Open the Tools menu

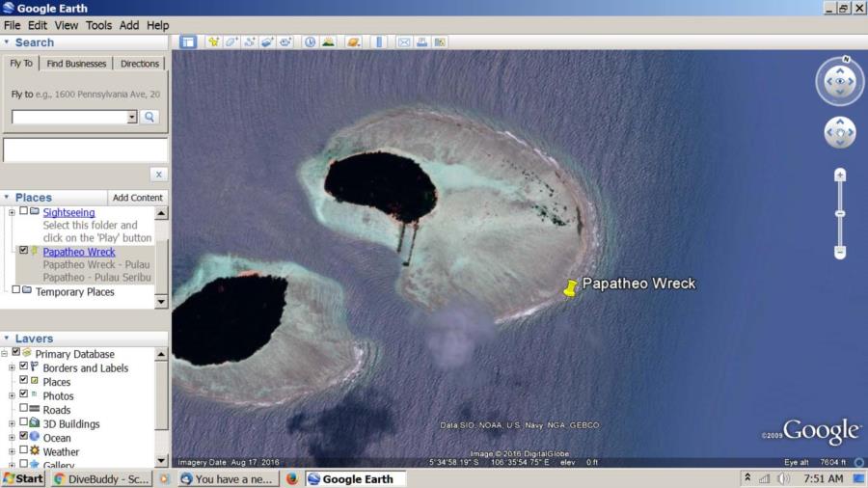98,25
